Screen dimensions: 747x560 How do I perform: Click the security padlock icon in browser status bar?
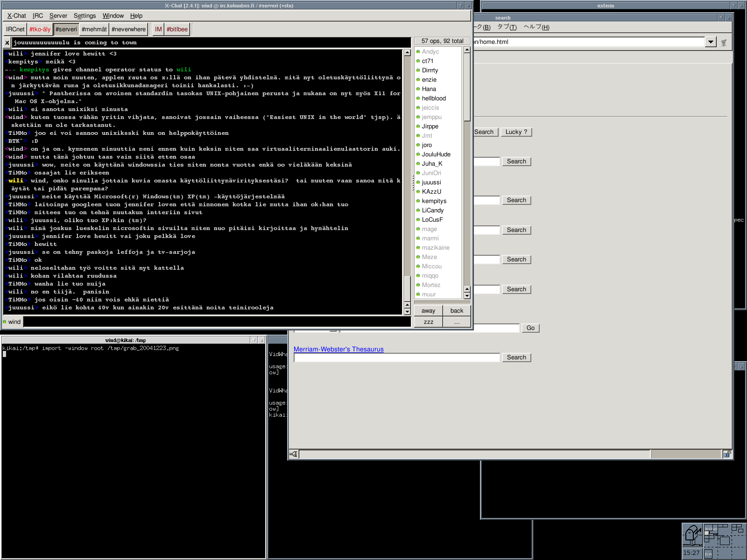[727, 454]
